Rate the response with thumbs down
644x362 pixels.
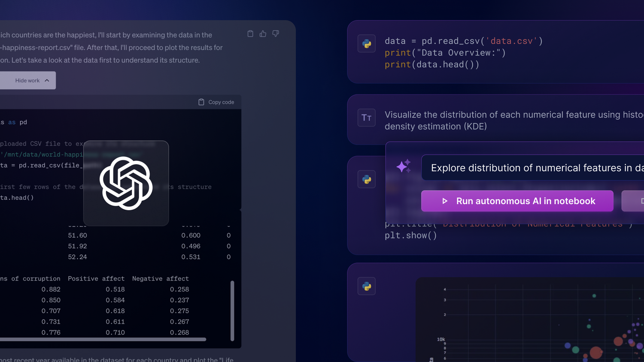pos(275,33)
